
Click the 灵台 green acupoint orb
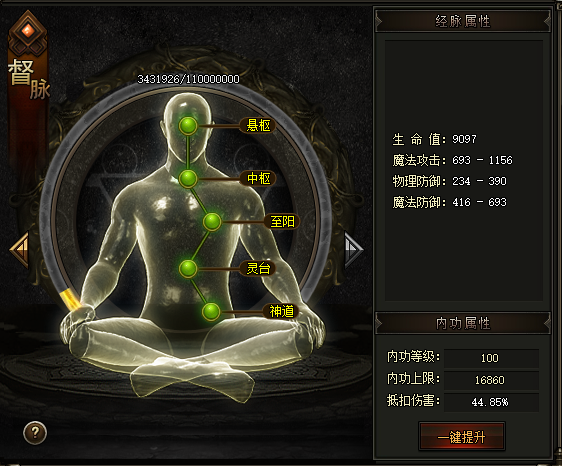point(188,268)
